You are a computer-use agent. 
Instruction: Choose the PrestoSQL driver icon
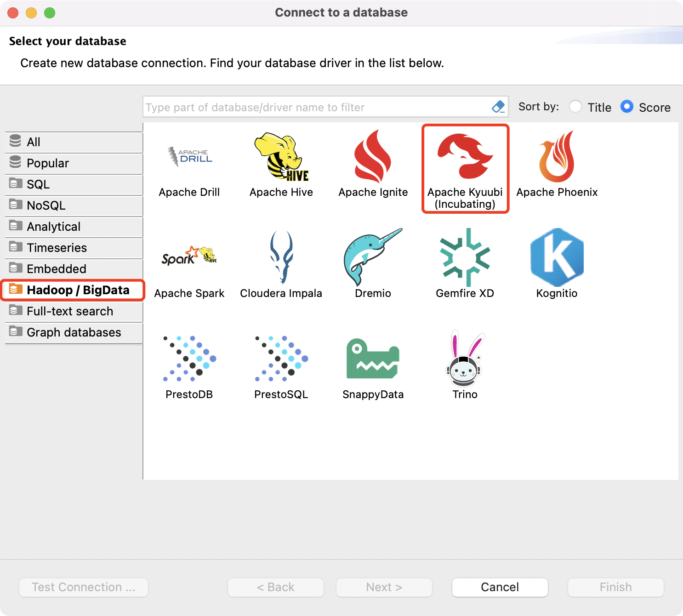281,359
